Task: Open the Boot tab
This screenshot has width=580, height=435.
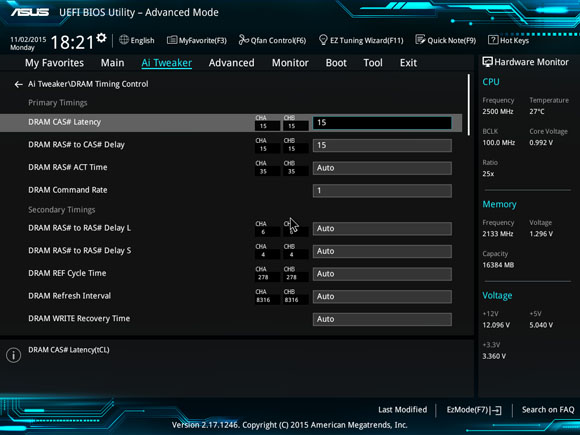Action: click(336, 63)
